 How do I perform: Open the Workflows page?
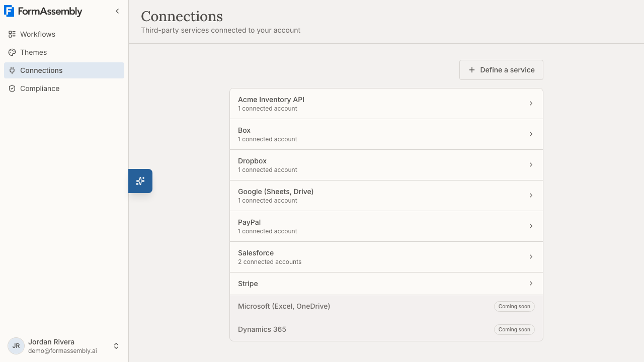point(64,34)
